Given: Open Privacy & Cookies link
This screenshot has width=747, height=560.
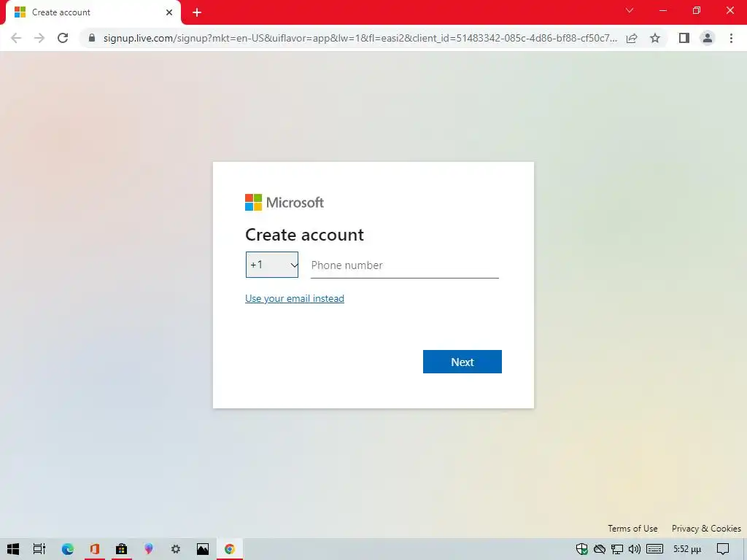Looking at the screenshot, I should tap(706, 529).
